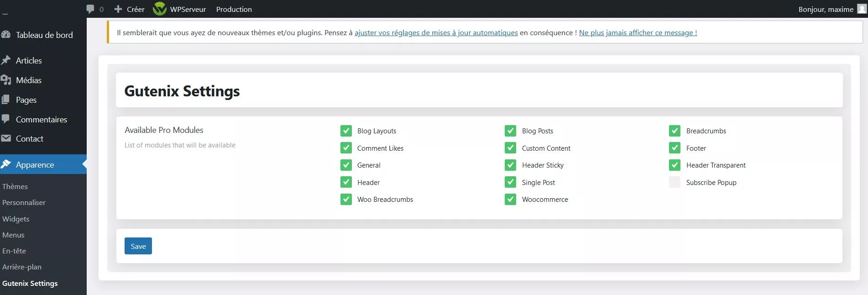Open Thèmes submenu item

(x=15, y=186)
